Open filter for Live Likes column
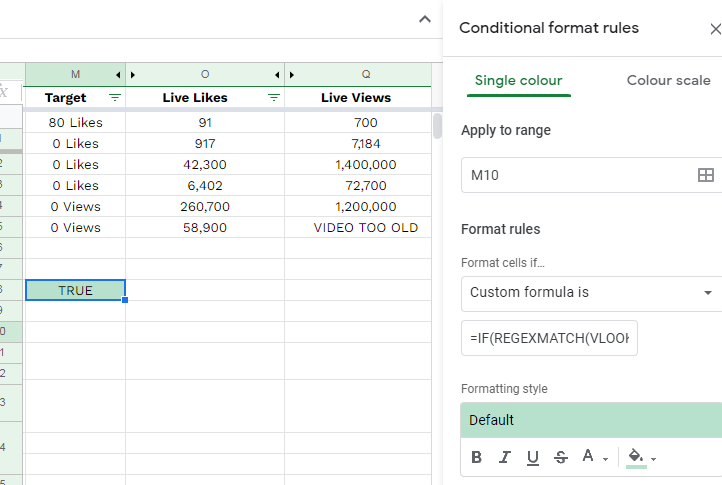 pyautogui.click(x=274, y=98)
